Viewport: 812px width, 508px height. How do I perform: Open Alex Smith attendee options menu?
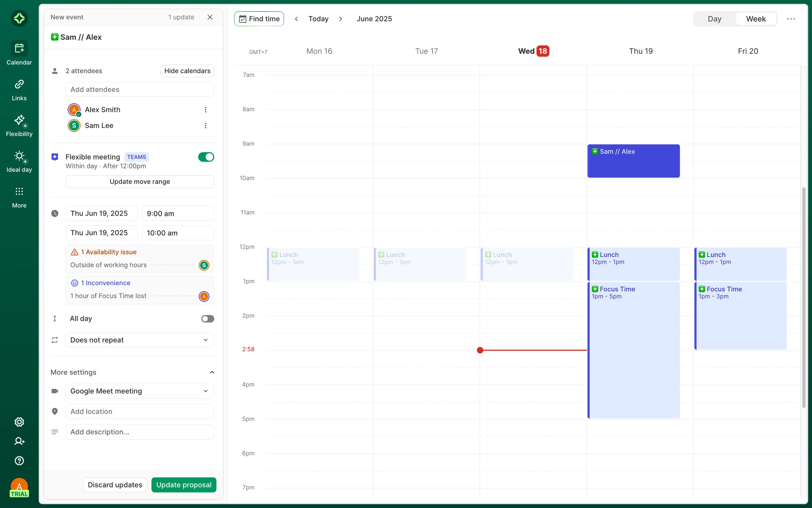[206, 110]
